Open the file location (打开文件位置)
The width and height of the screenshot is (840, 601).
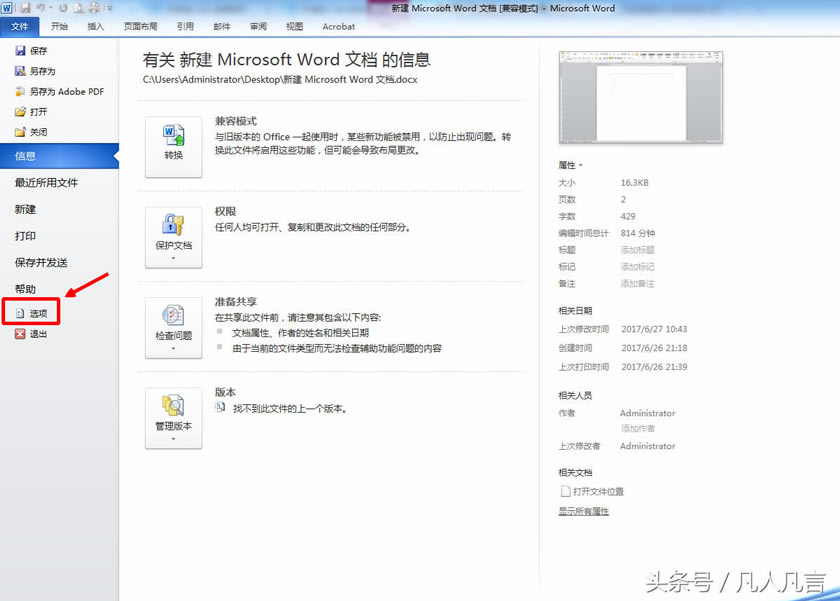click(x=598, y=491)
